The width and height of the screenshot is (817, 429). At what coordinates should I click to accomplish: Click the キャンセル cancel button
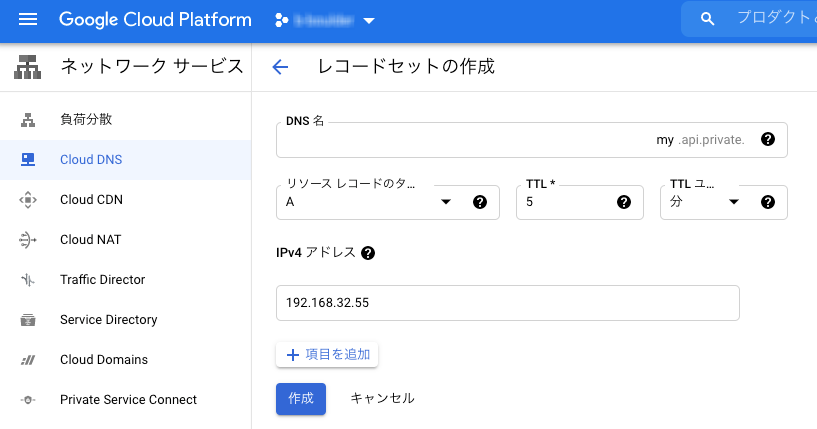382,399
